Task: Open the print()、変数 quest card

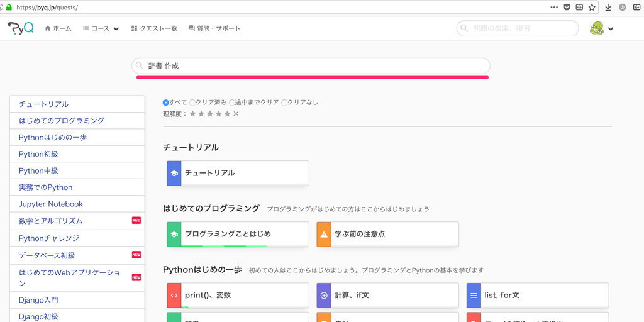Action: (238, 296)
